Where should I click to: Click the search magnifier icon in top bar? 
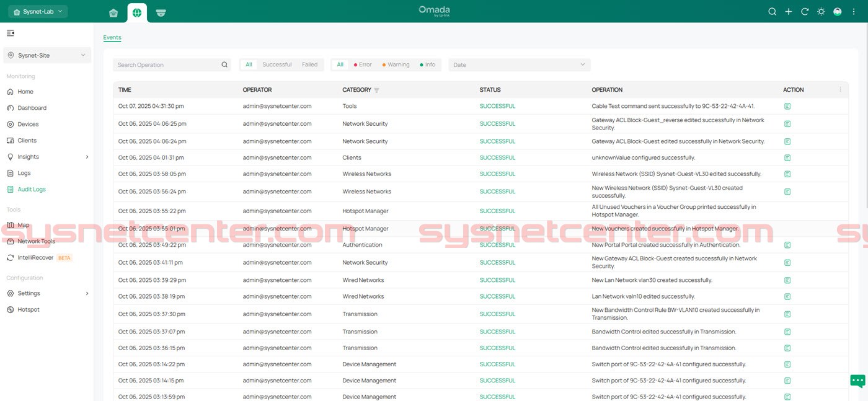772,12
